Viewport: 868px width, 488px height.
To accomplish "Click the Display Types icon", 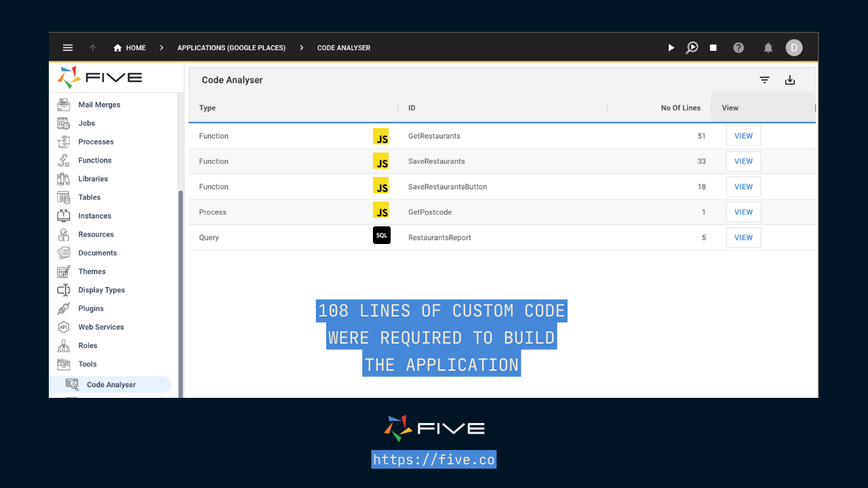I will tap(64, 290).
